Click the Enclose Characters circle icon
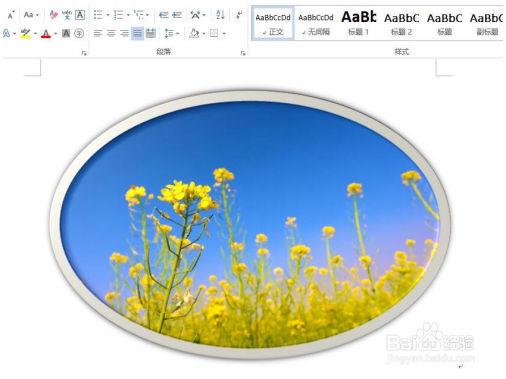 pyautogui.click(x=79, y=33)
